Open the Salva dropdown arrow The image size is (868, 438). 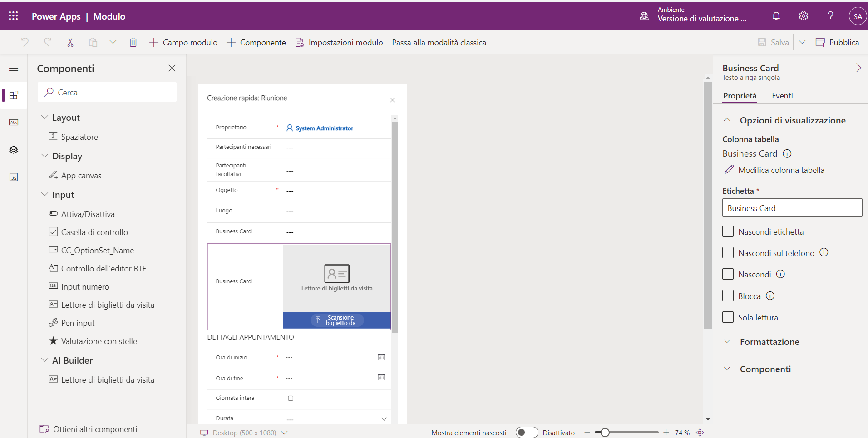coord(802,42)
